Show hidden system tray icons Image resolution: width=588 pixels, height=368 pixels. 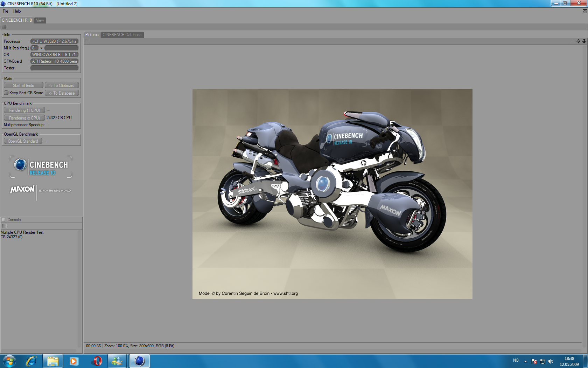[x=525, y=361]
